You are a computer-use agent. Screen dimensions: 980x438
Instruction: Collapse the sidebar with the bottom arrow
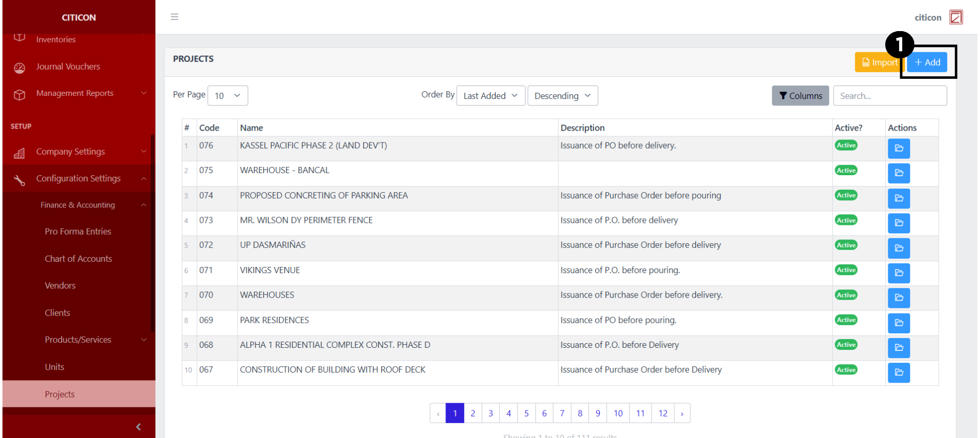coord(138,427)
